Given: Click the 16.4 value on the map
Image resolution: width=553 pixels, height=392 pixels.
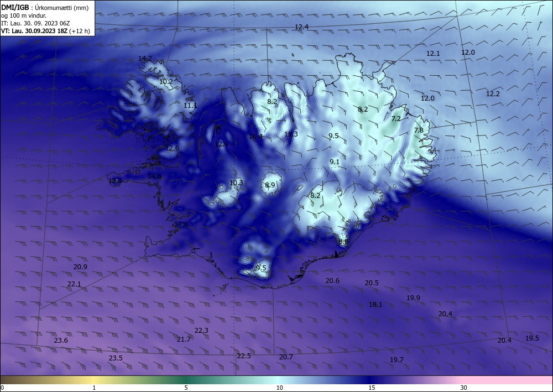Looking at the screenshot, I should click(x=255, y=137).
